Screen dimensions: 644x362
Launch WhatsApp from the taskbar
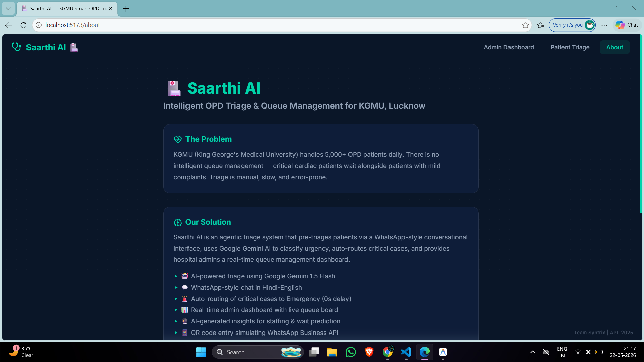click(x=351, y=352)
